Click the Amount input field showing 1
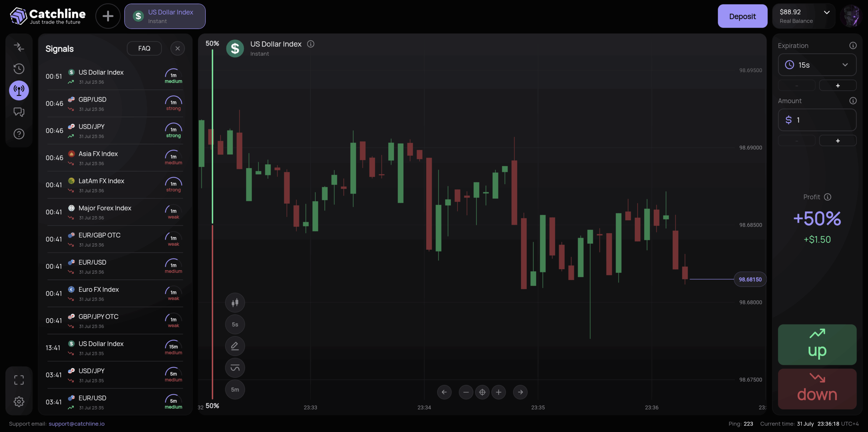868x432 pixels. pos(817,119)
